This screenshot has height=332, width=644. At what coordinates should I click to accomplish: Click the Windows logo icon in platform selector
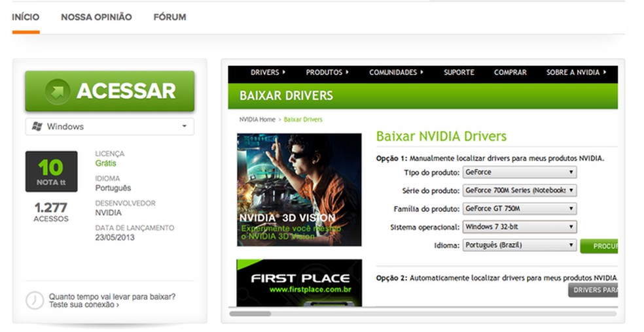click(x=37, y=126)
